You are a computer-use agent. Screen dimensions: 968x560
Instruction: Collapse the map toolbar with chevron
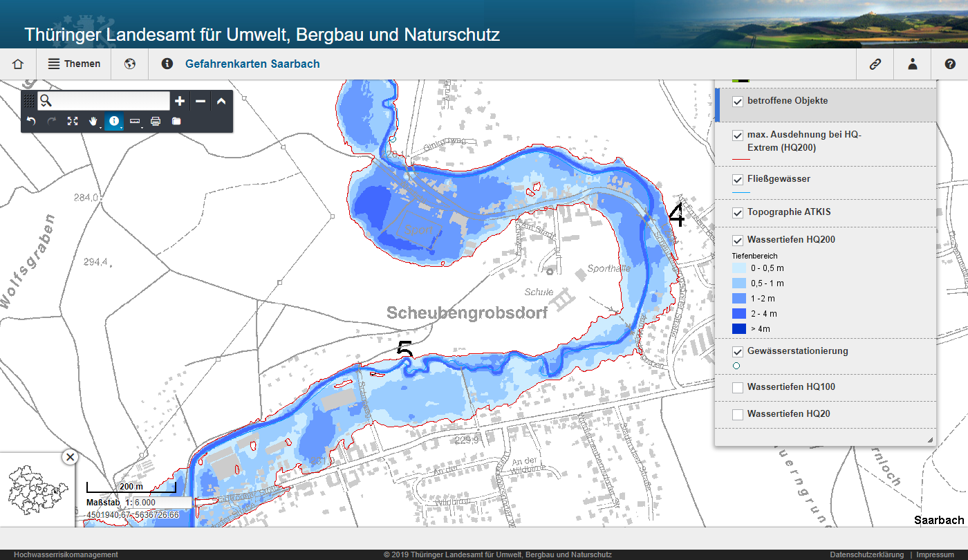[x=221, y=101]
